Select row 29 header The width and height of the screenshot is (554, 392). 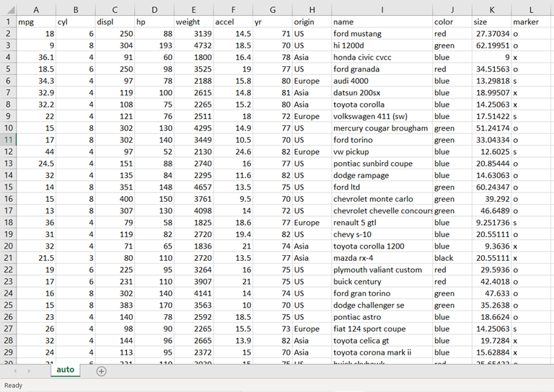pyautogui.click(x=8, y=352)
